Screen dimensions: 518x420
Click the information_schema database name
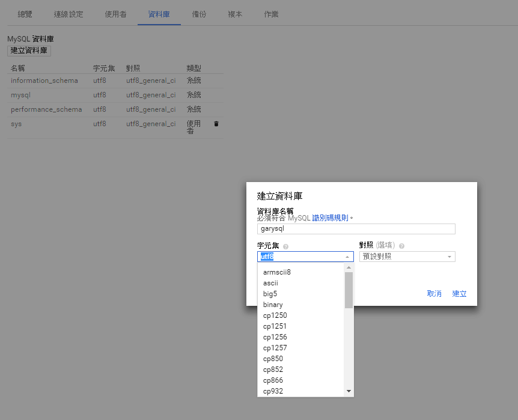tap(44, 81)
